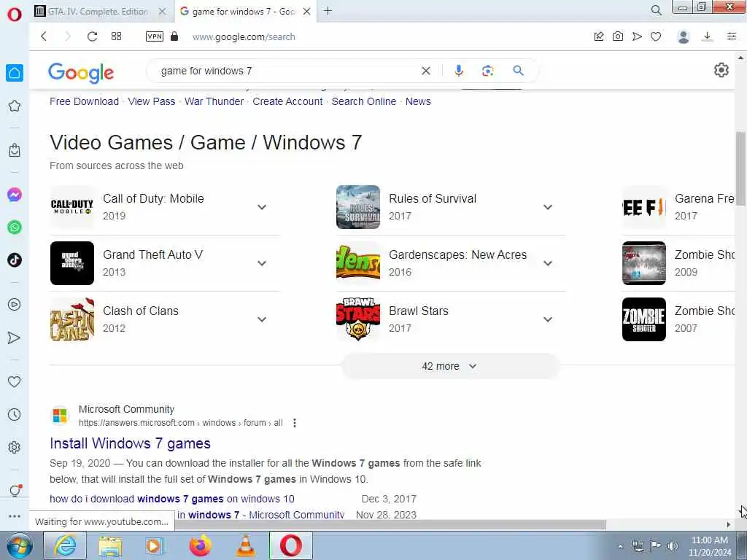
Task: Switch to GTA IV Complete Edition tab
Action: [98, 11]
